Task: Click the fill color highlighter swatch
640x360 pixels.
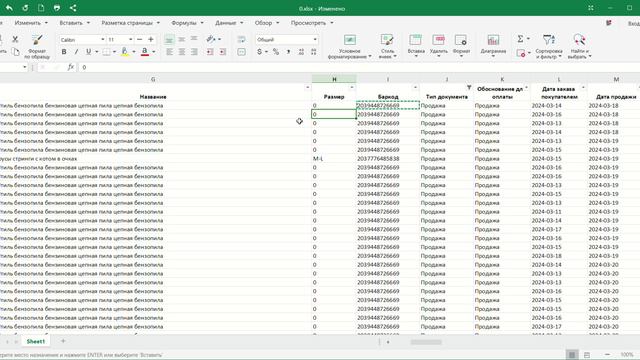Action: (125, 52)
